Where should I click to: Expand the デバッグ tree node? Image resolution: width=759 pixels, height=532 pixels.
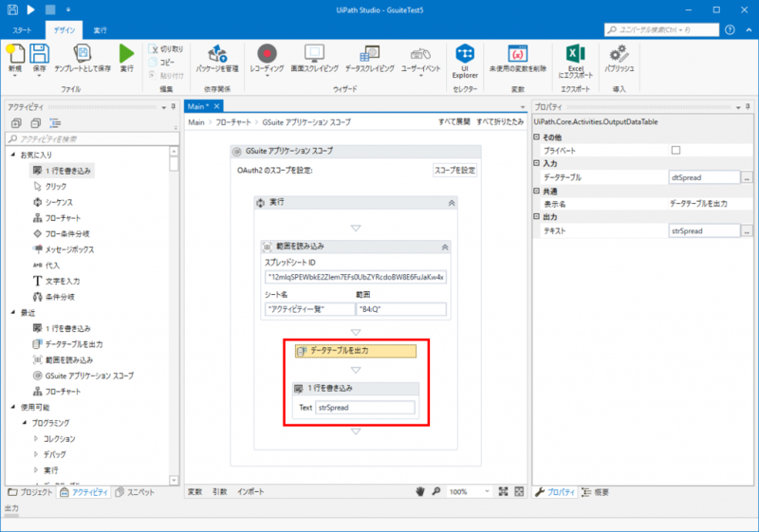[36, 454]
